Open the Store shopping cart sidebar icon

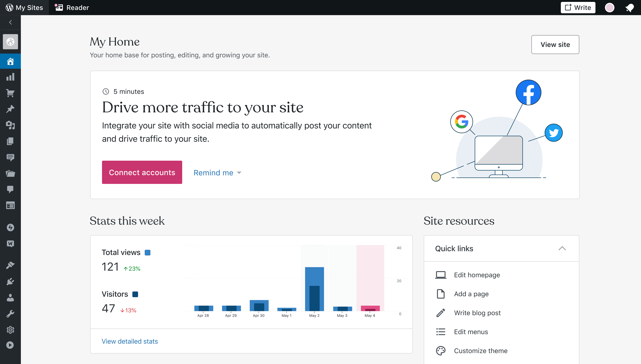click(x=10, y=93)
